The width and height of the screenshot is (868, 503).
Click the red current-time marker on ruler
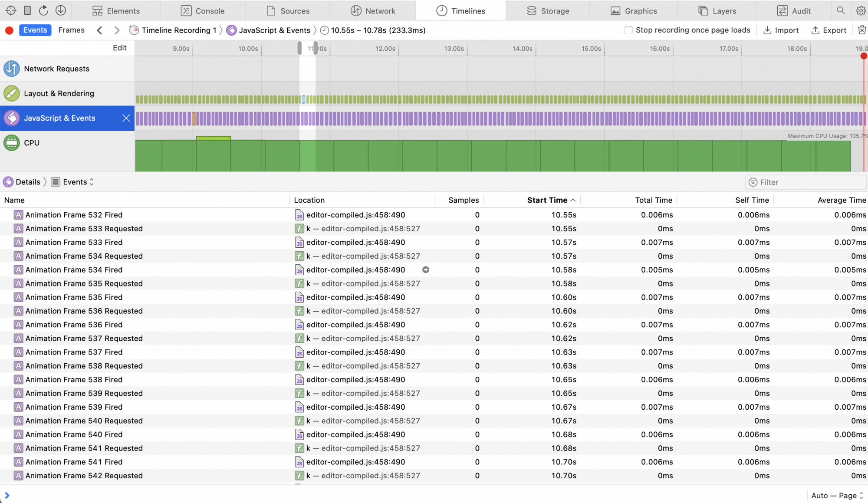pyautogui.click(x=864, y=56)
